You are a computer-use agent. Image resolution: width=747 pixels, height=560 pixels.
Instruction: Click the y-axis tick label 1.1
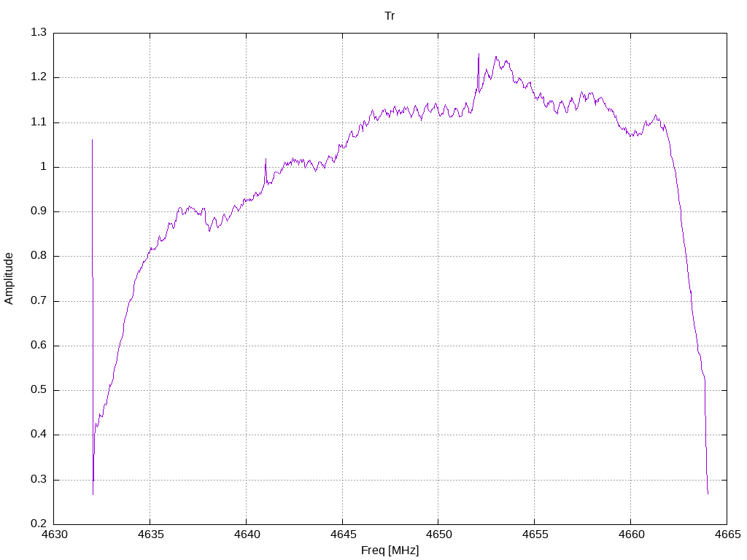point(39,122)
